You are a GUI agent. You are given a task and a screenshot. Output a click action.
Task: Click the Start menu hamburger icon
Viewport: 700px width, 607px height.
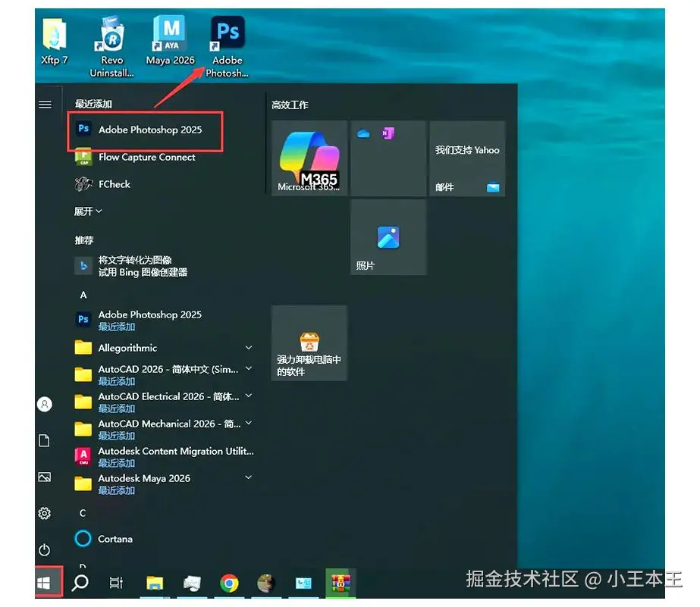tap(45, 105)
